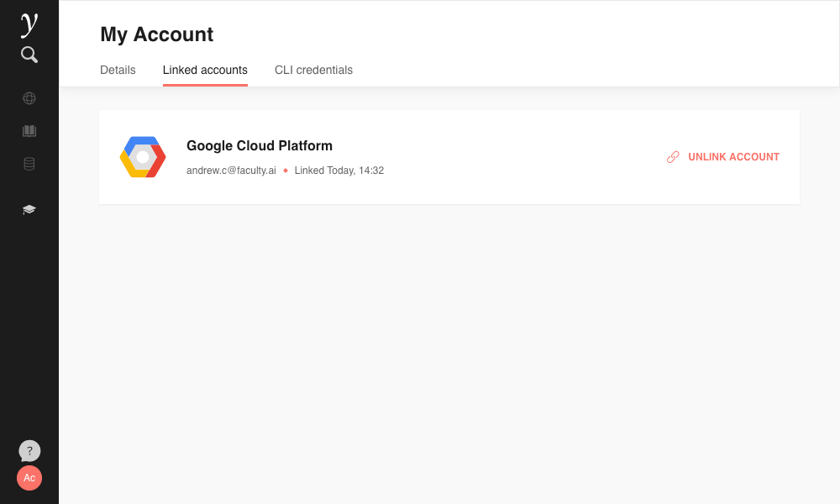Click the graduation cap icon

point(29,209)
